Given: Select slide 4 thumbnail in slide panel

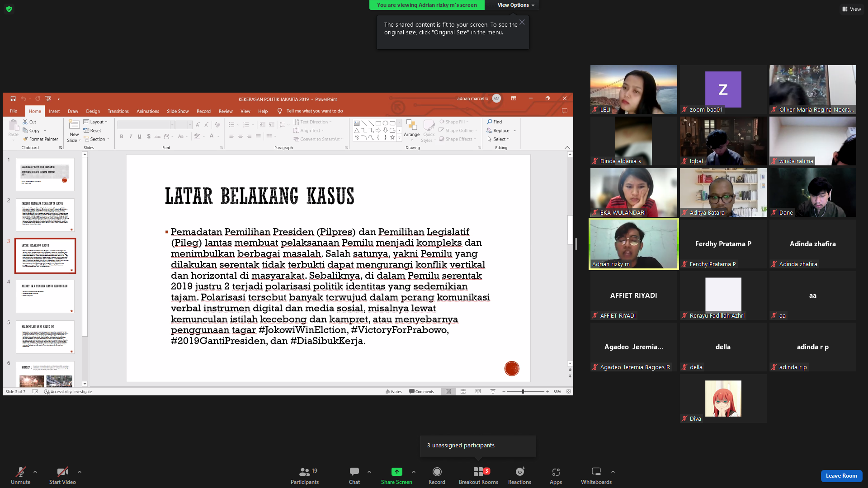Looking at the screenshot, I should pos(45,296).
